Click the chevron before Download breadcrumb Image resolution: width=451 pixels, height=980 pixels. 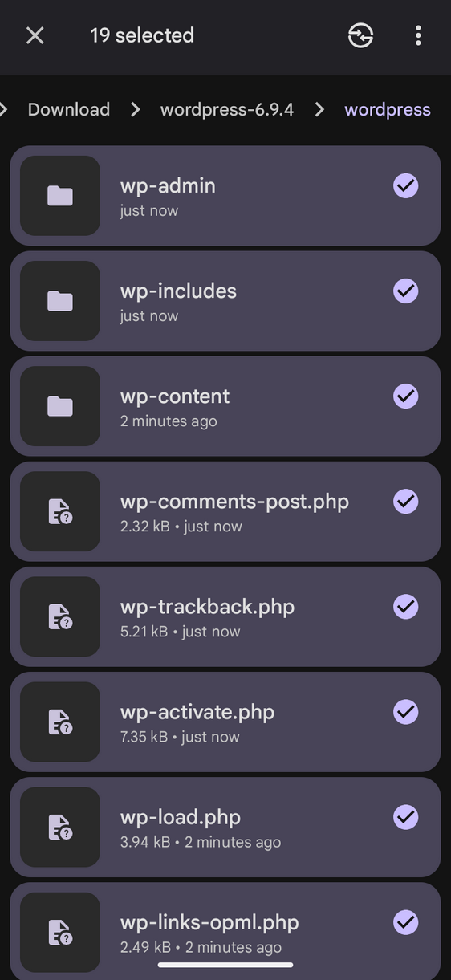(4, 109)
